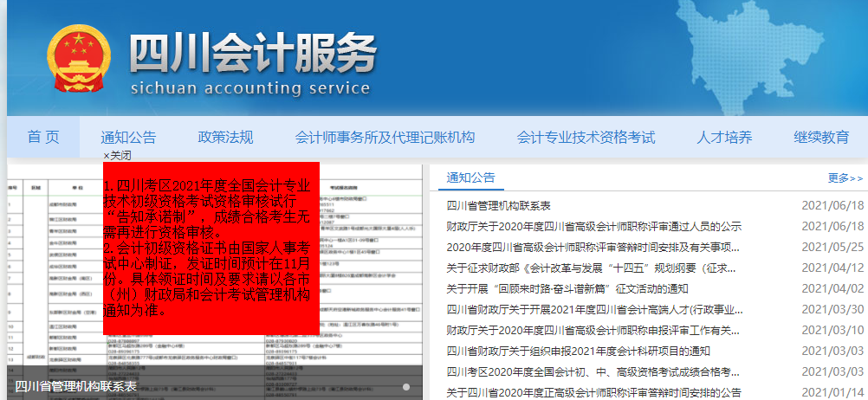Open the 首页 navigation tab
Viewport: 868px width, 400px height.
pos(43,137)
